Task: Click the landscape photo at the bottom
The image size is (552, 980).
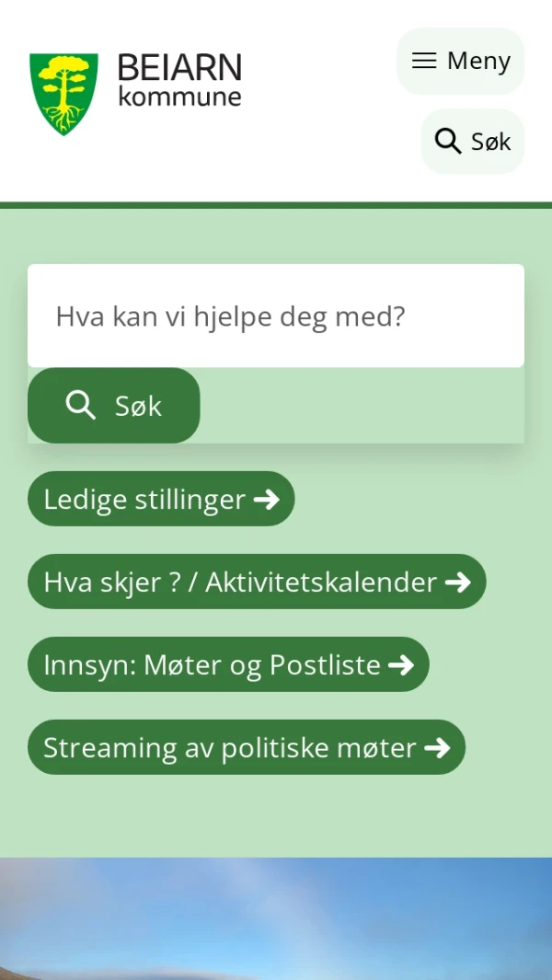Action: [x=276, y=920]
